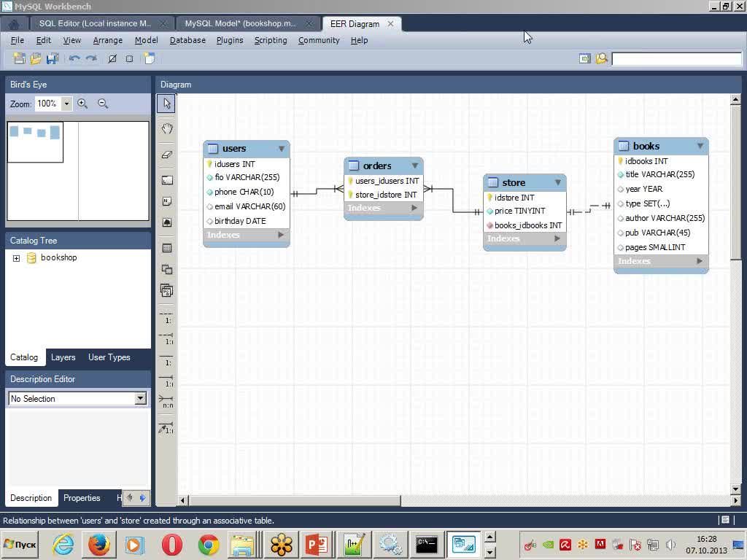This screenshot has width=747, height=560.
Task: Click the undo arrow icon
Action: click(74, 58)
